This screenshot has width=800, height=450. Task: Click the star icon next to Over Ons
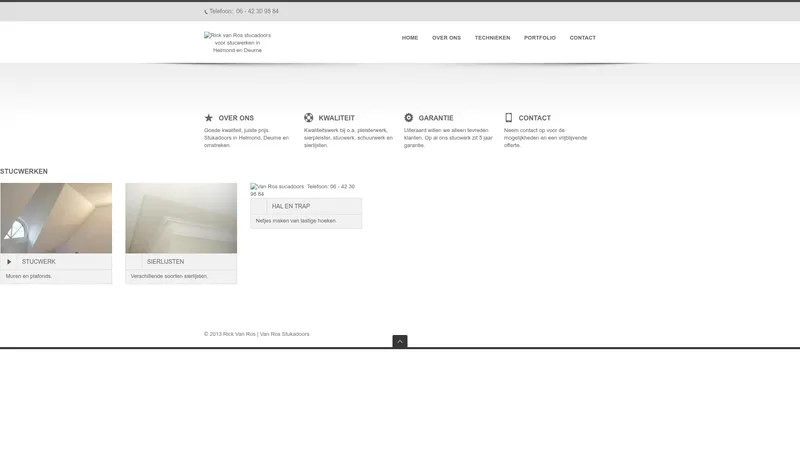click(209, 118)
